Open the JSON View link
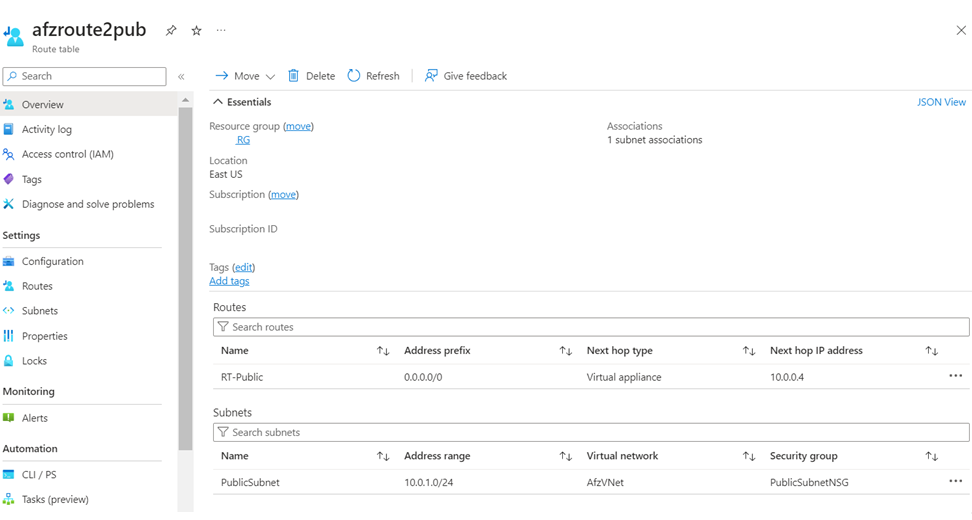 [x=941, y=102]
